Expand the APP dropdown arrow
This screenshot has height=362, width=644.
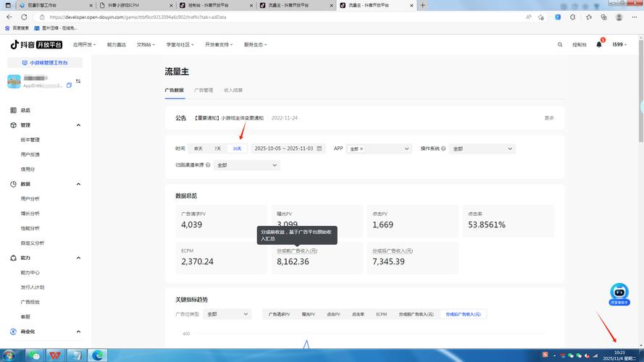click(406, 148)
